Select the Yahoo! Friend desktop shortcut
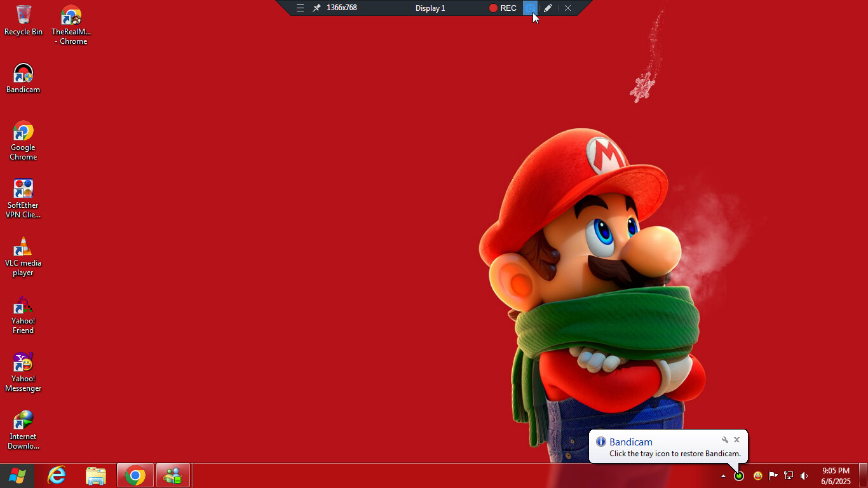Viewport: 868px width, 488px height. [x=24, y=314]
